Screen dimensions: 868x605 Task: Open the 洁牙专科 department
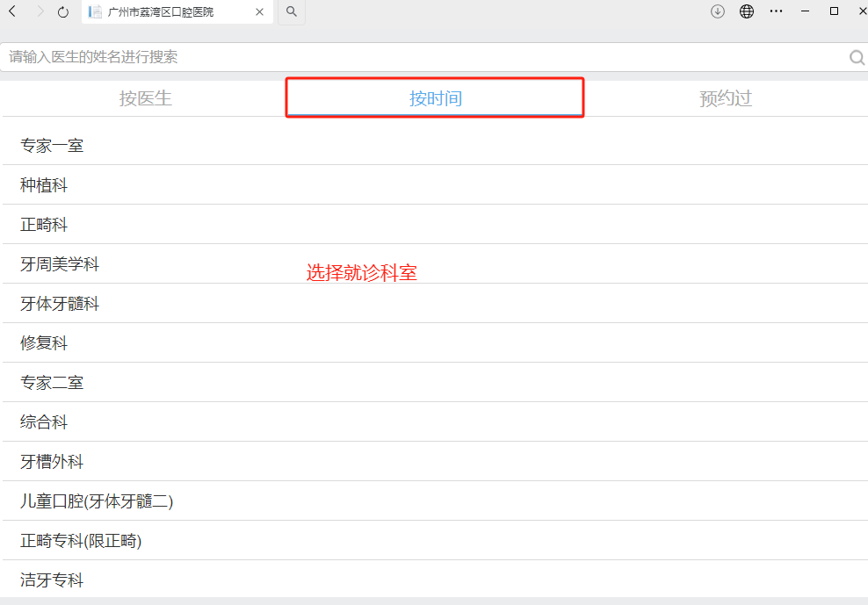[x=52, y=580]
